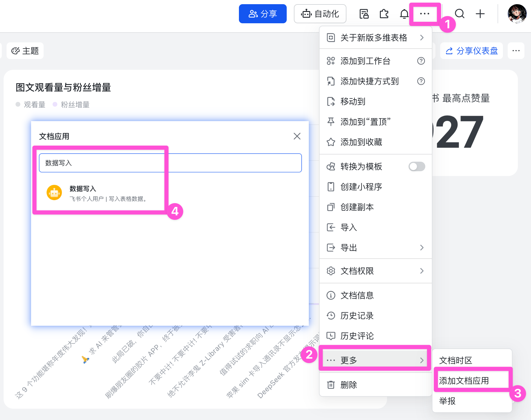Click the 移动到 document-arrow icon
Image resolution: width=531 pixels, height=420 pixels.
point(331,101)
